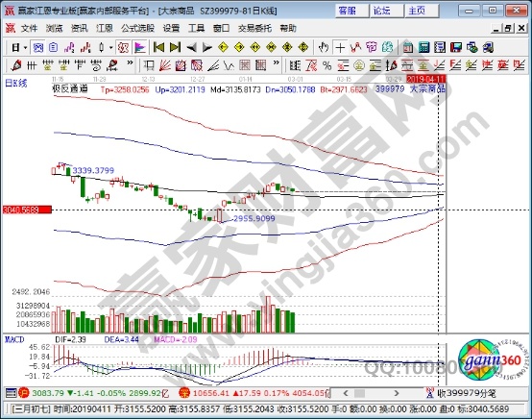This screenshot has width=532, height=420.
Task: Click the save floppy disk icon
Action: pyautogui.click(x=456, y=47)
